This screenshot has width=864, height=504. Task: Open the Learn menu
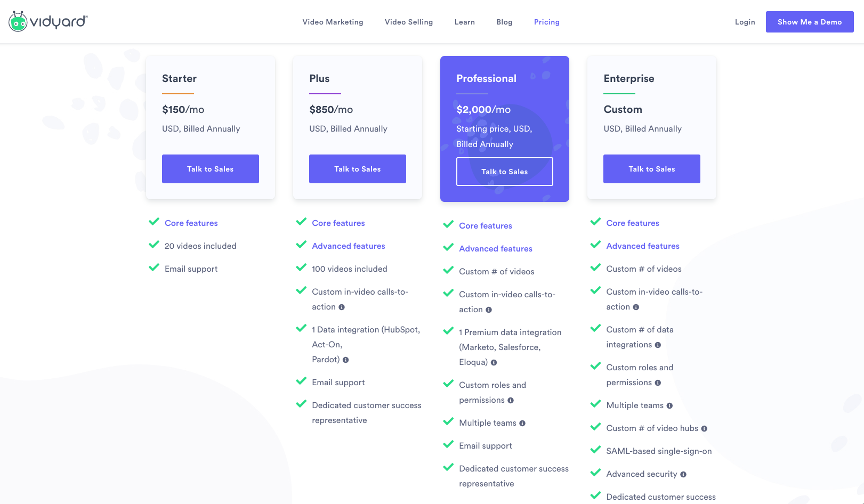[x=465, y=22]
